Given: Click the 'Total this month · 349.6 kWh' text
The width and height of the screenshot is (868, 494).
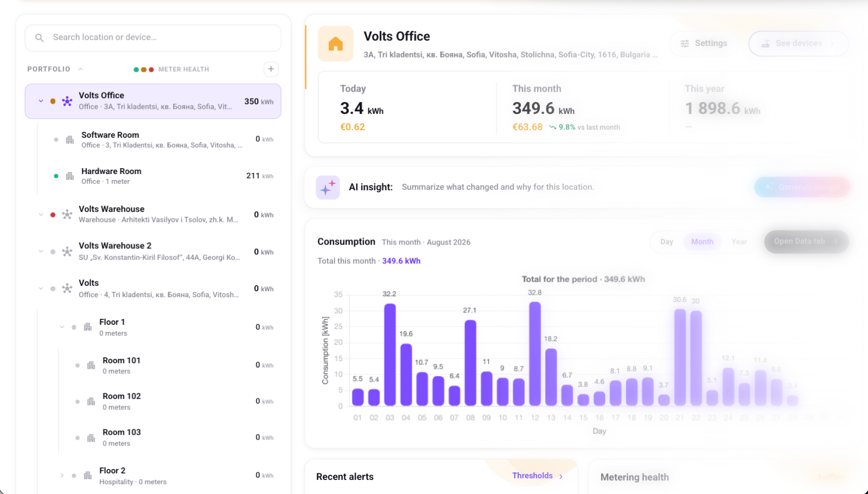Looking at the screenshot, I should (369, 261).
